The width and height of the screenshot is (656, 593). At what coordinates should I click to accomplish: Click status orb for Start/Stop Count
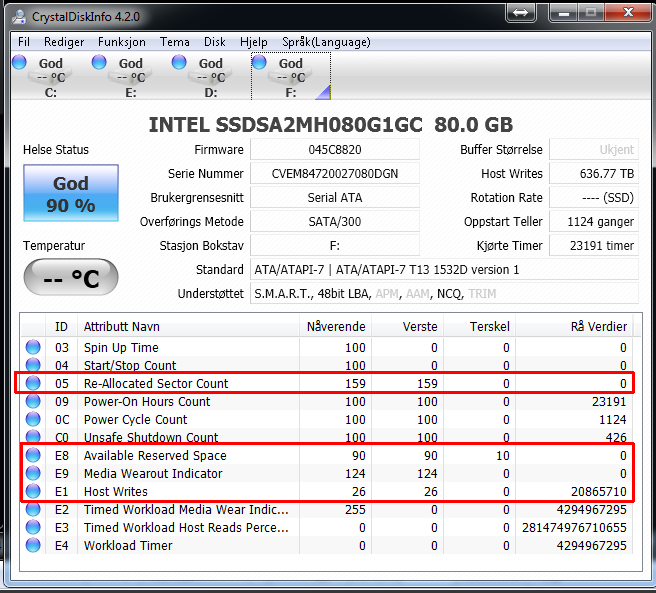(x=33, y=365)
